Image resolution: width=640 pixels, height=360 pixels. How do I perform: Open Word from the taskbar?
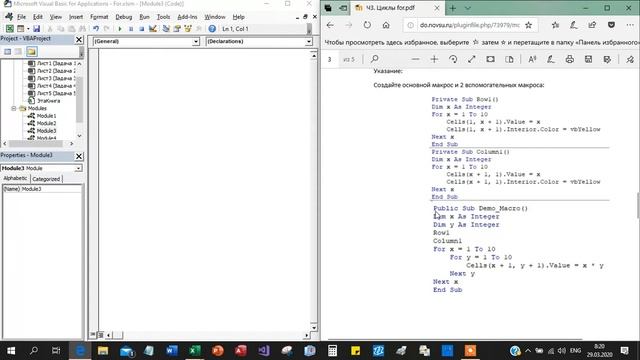(172, 351)
